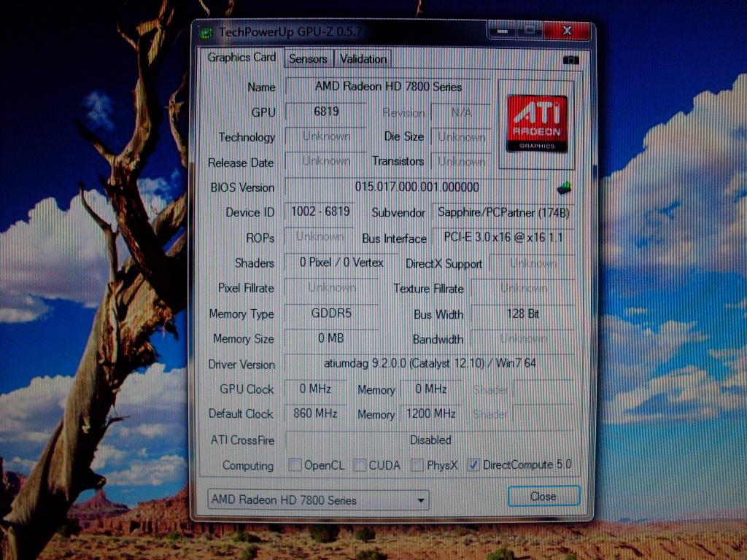Click the GPU Clock field 0 MHz
Screen dimensions: 747x560
pyautogui.click(x=315, y=389)
